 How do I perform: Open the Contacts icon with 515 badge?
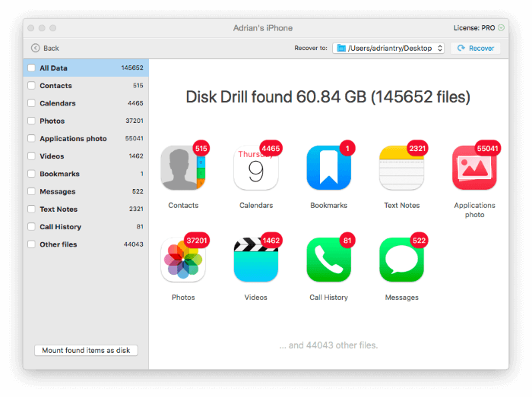183,167
